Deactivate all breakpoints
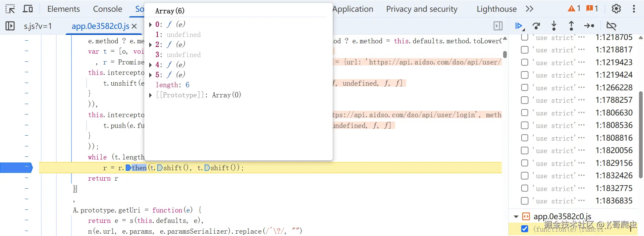 pos(611,26)
